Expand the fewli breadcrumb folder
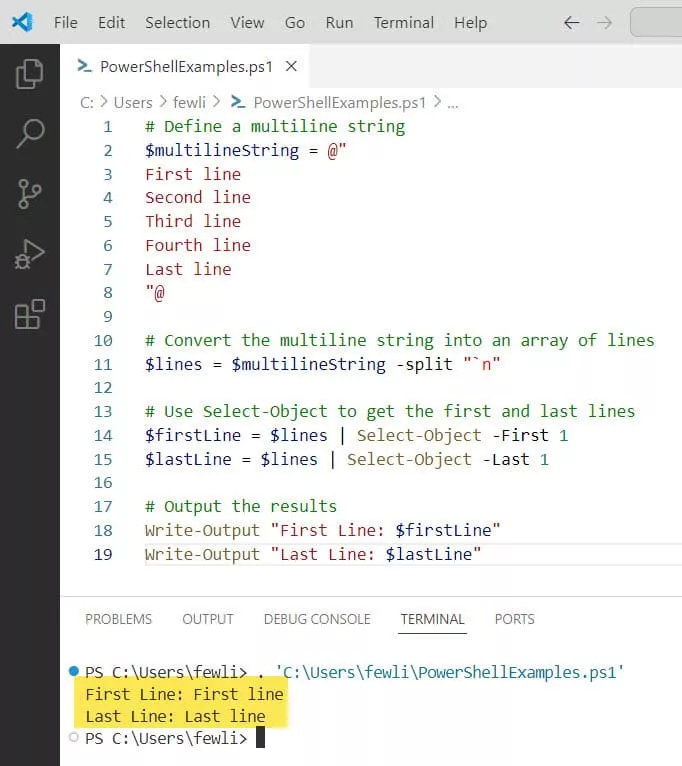682x766 pixels. click(x=190, y=102)
